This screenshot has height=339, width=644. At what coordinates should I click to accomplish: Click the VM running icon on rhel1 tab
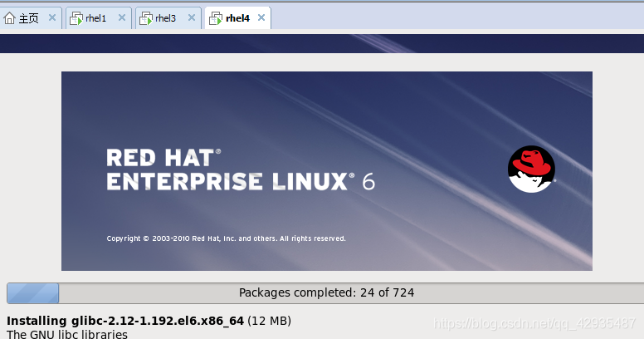(x=76, y=18)
